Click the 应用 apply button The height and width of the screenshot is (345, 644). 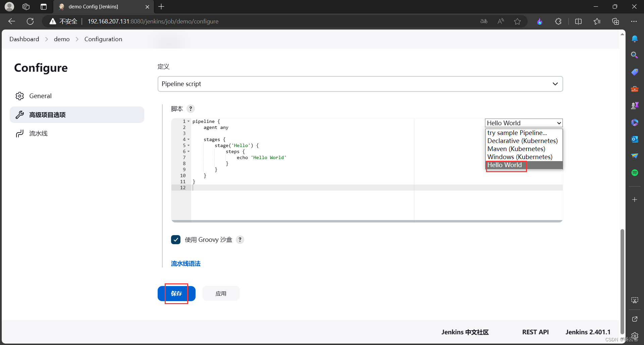click(x=221, y=293)
